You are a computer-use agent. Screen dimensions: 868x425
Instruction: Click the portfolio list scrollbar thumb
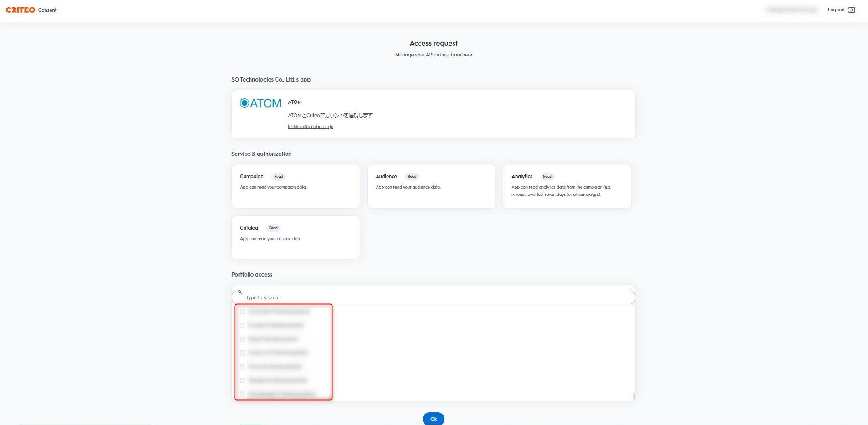633,396
